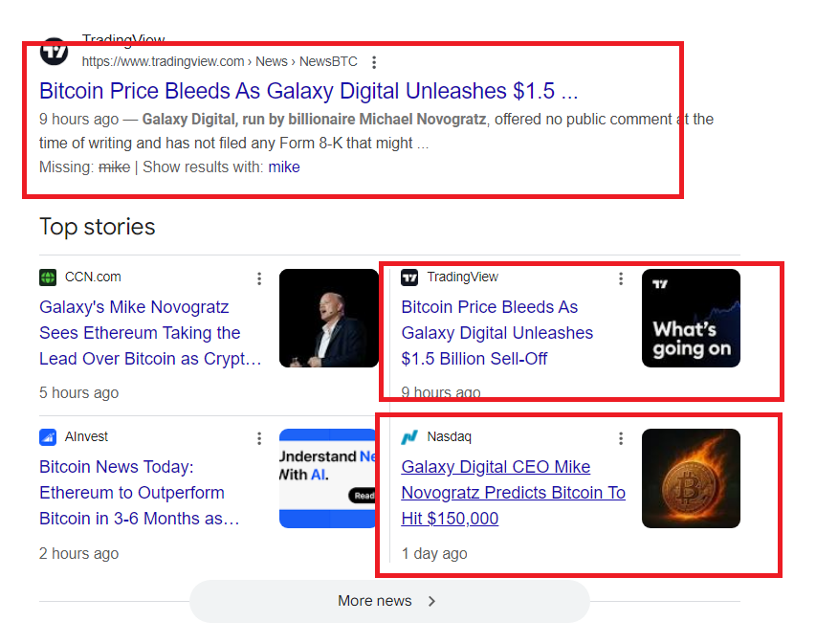
Task: Click TradingView logo in top stories card
Action: click(409, 277)
